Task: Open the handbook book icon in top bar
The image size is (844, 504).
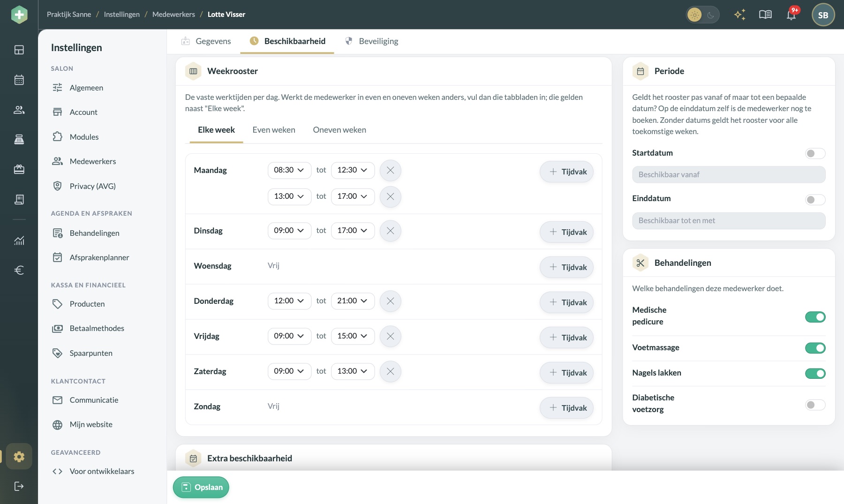Action: [x=765, y=15]
